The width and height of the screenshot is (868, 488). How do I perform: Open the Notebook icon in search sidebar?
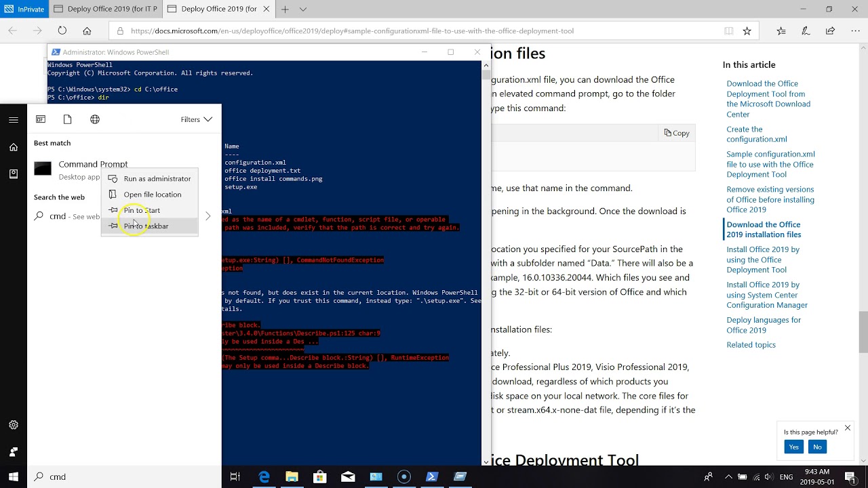pyautogui.click(x=14, y=174)
